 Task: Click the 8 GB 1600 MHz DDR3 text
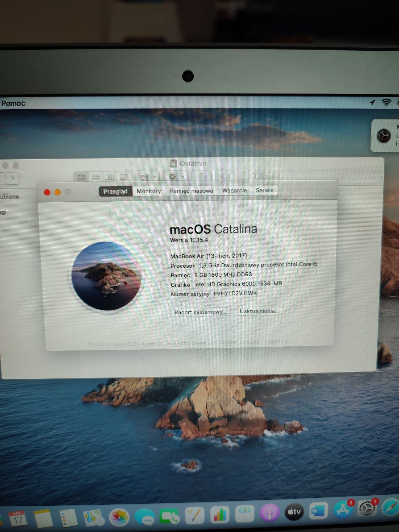[x=223, y=275]
